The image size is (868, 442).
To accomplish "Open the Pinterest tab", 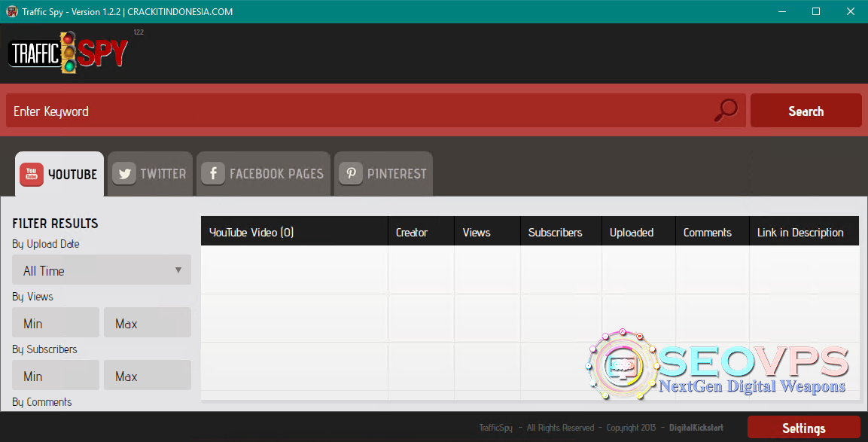I will 384,174.
